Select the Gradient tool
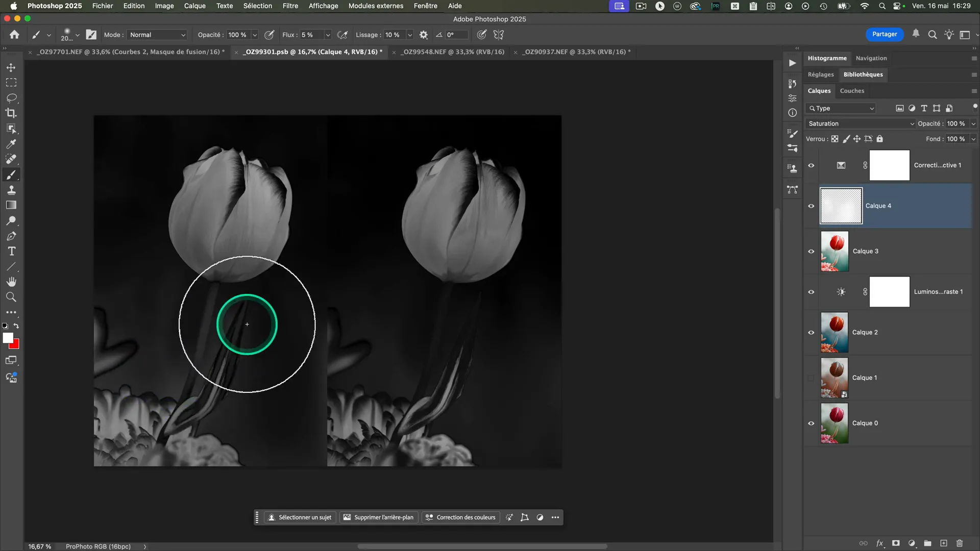 tap(11, 205)
